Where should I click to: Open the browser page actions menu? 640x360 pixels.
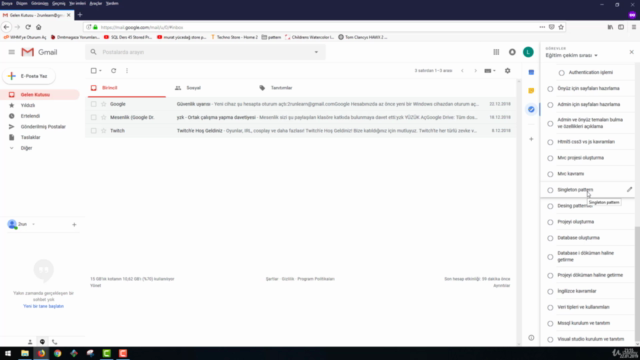pos(542,27)
